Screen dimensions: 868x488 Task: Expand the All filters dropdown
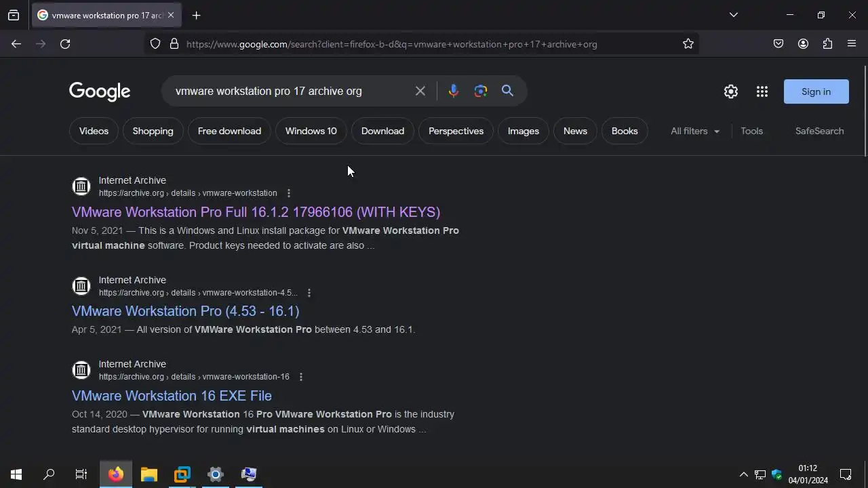tap(695, 131)
